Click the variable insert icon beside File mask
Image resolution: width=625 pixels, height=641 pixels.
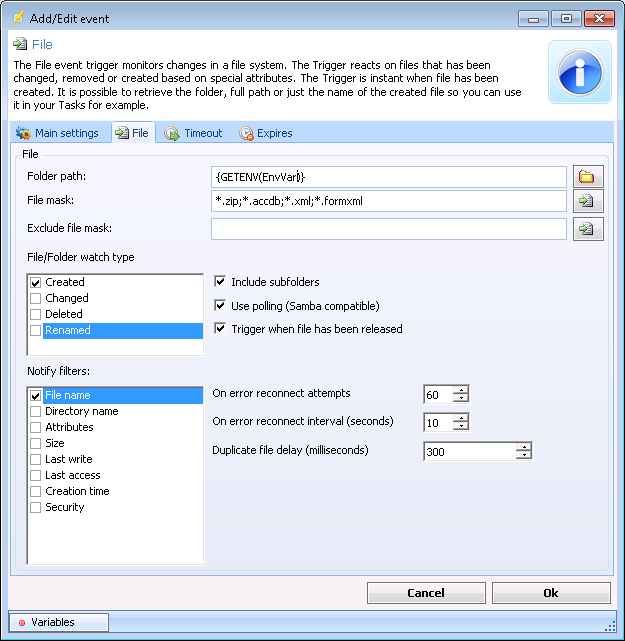click(x=586, y=202)
